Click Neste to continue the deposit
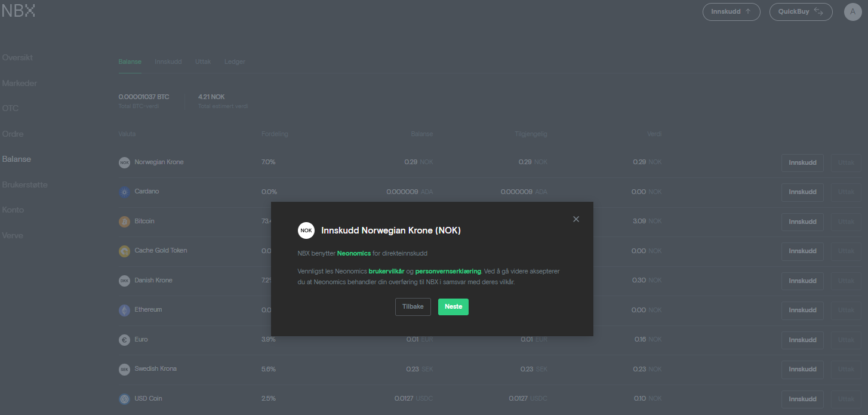Screen dimensions: 868x415 [x=453, y=307]
